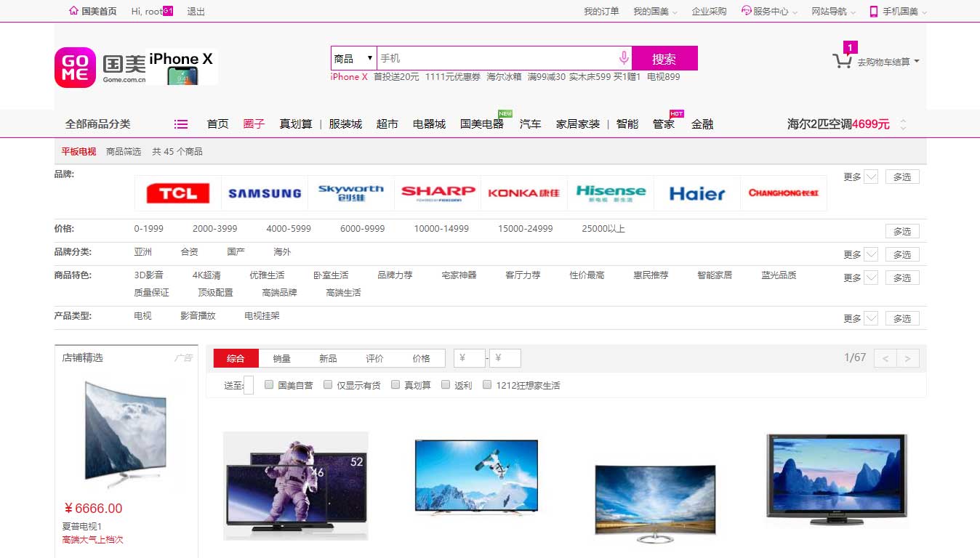Click the home icon for 国美首页
The image size is (980, 558).
pos(73,11)
